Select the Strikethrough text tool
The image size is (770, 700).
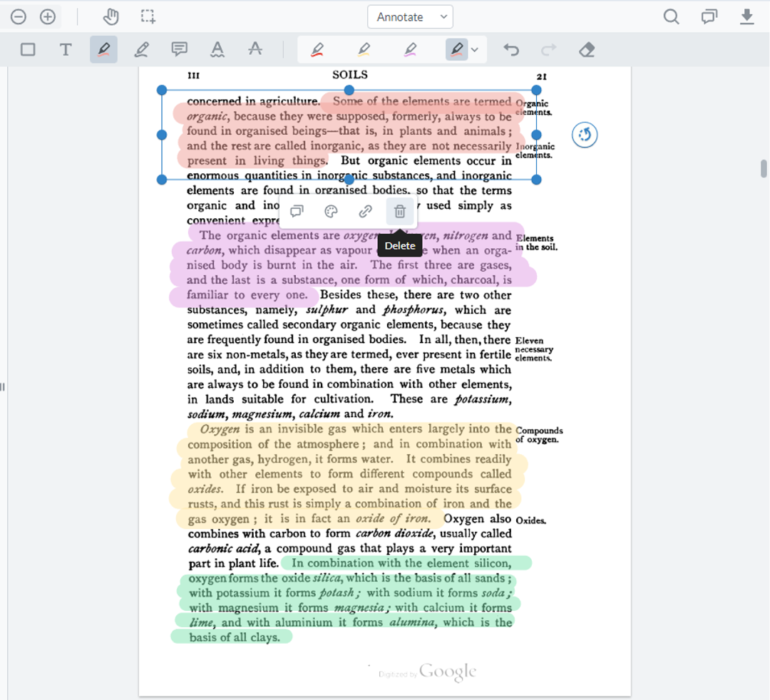[255, 49]
